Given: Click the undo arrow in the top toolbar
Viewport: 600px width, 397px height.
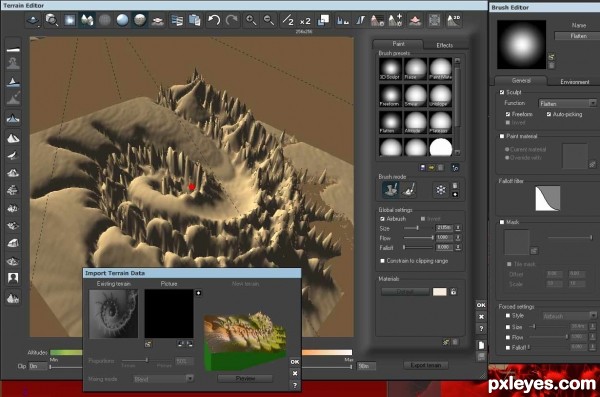Looking at the screenshot, I should pos(214,20).
